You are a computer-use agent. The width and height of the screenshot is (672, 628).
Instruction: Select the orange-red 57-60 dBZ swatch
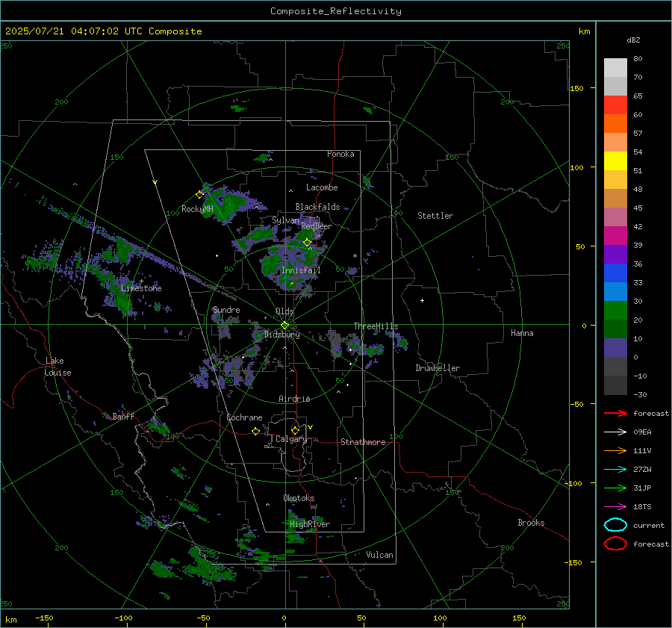pyautogui.click(x=615, y=124)
